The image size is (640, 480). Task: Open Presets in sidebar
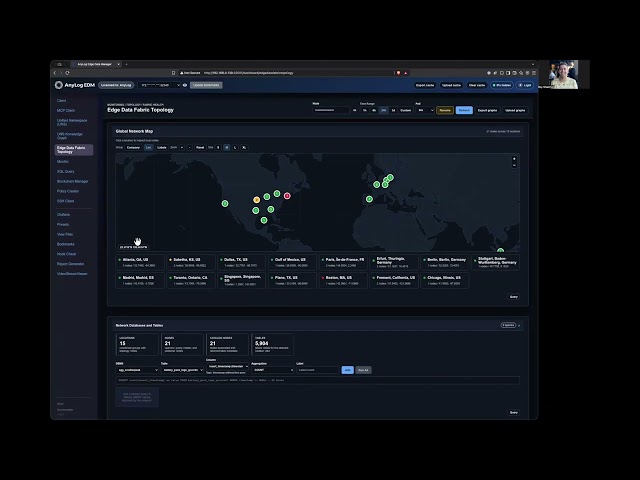(x=63, y=224)
